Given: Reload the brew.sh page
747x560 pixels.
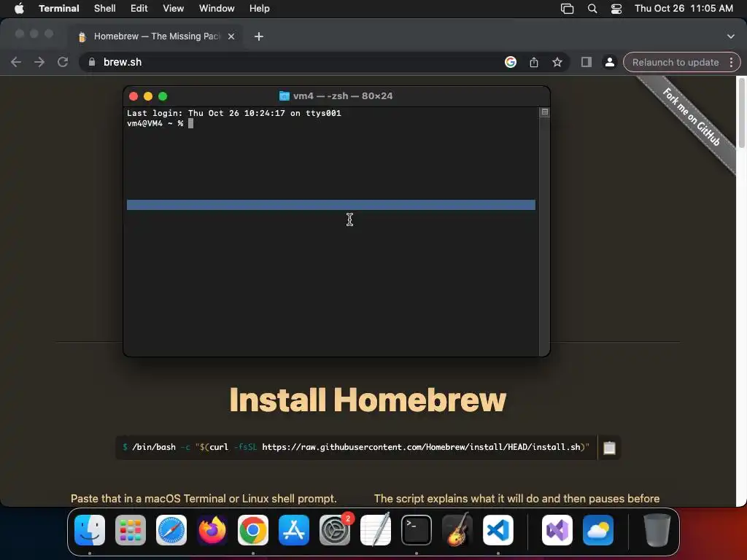Looking at the screenshot, I should [63, 62].
